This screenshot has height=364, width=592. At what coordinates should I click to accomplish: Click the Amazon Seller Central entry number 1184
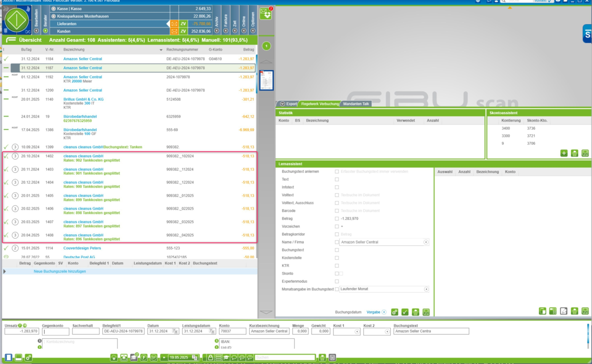click(x=129, y=59)
